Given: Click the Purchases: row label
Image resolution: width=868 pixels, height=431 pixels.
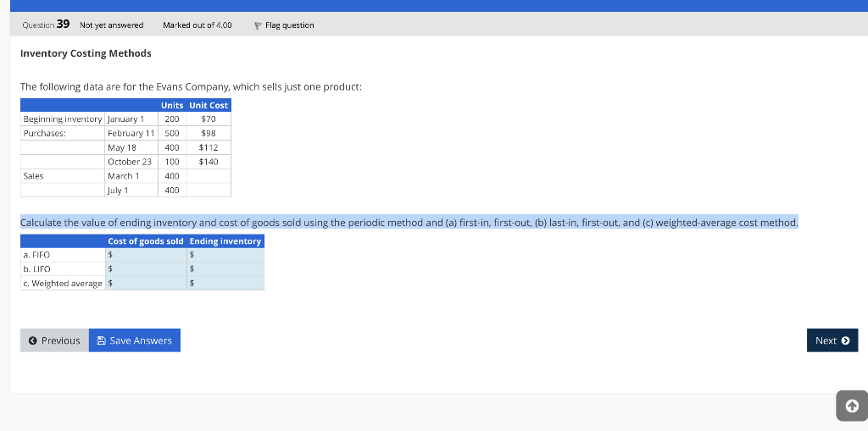Looking at the screenshot, I should (x=63, y=133).
